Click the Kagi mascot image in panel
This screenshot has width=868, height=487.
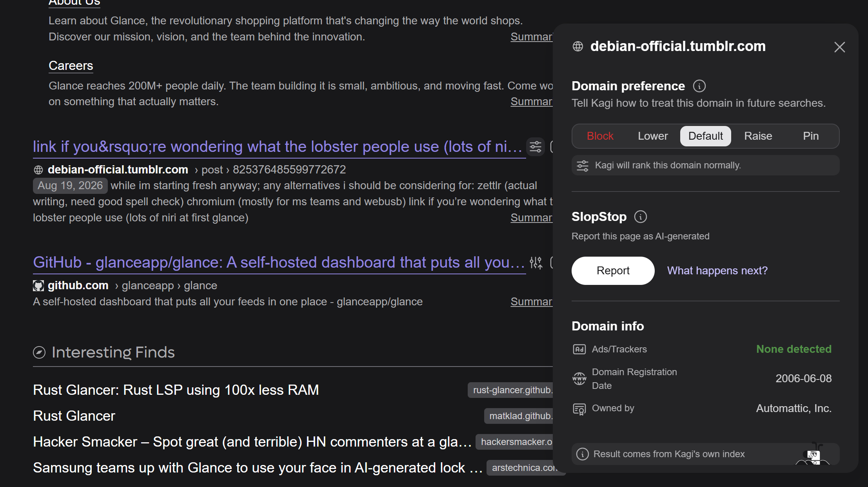813,454
